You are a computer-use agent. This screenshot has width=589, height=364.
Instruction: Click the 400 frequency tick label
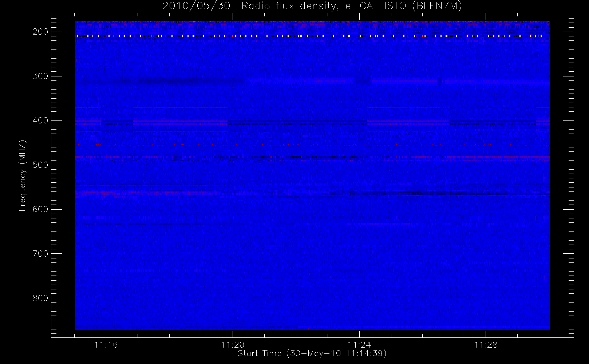(40, 120)
